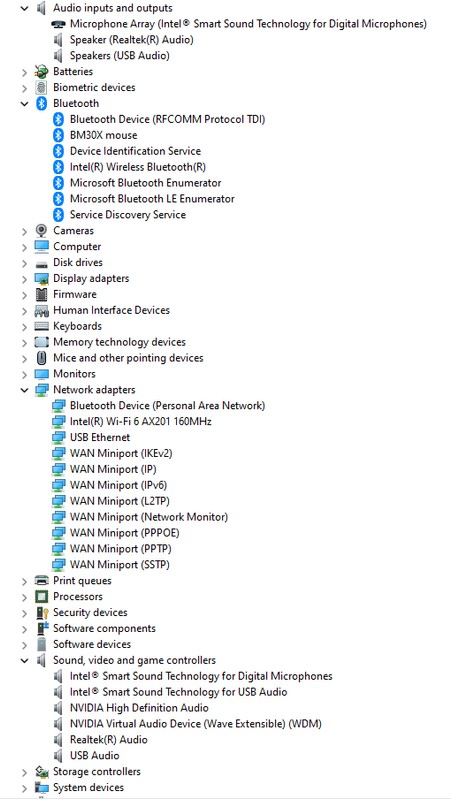Select Intel(R) Wireless Bluetooth(R) device
The width and height of the screenshot is (451, 799).
(138, 167)
